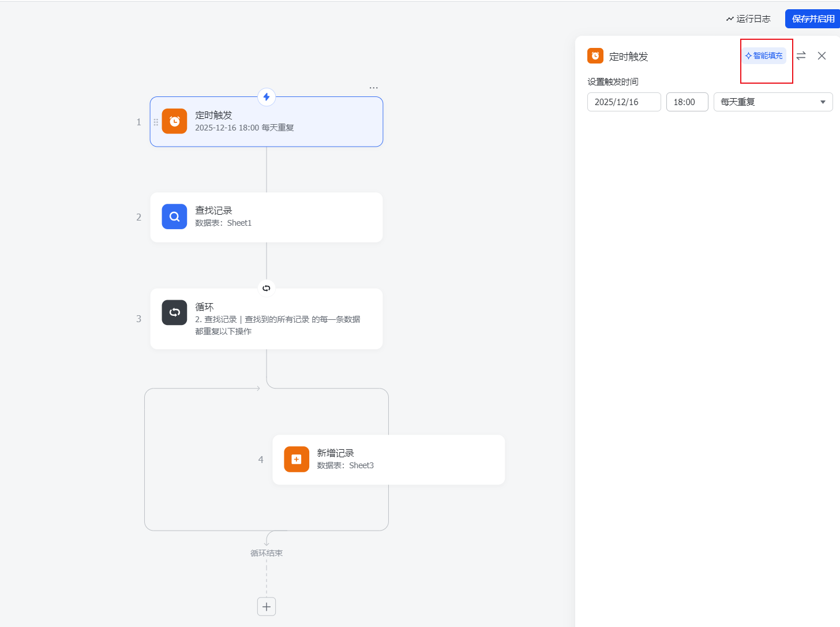Click 保存并启用 button
The height and width of the screenshot is (627, 840).
[x=812, y=19]
